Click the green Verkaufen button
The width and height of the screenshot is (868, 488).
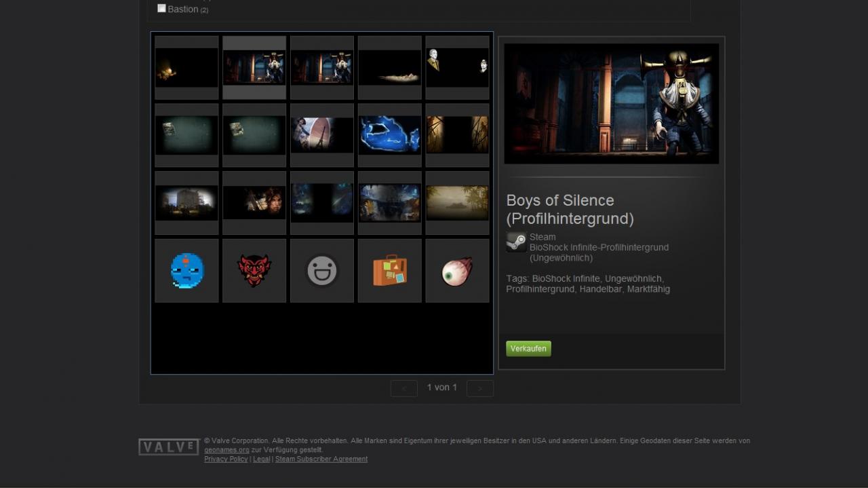(x=528, y=349)
